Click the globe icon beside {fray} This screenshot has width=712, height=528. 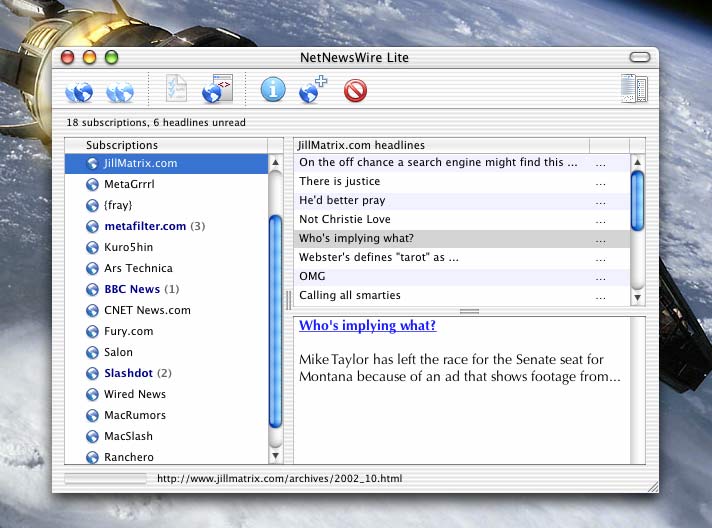pyautogui.click(x=92, y=205)
